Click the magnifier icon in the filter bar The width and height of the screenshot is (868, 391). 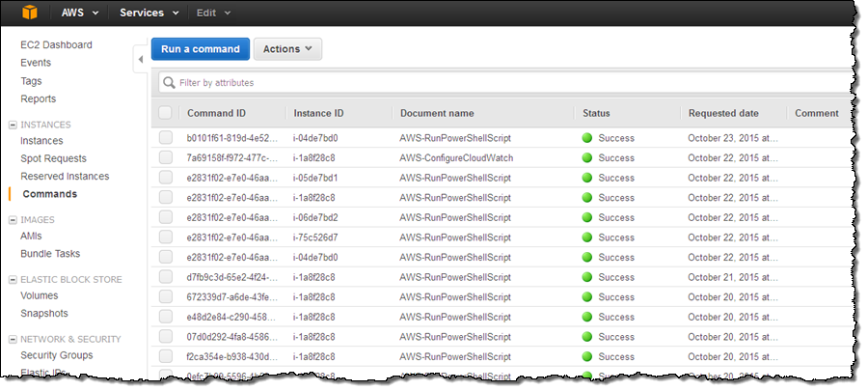coord(168,83)
